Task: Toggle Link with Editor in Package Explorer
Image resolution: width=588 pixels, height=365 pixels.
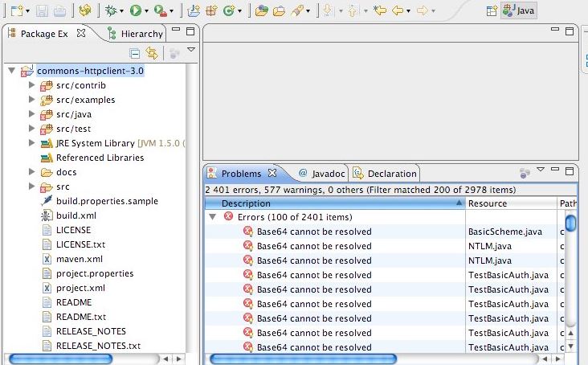Action: (152, 53)
